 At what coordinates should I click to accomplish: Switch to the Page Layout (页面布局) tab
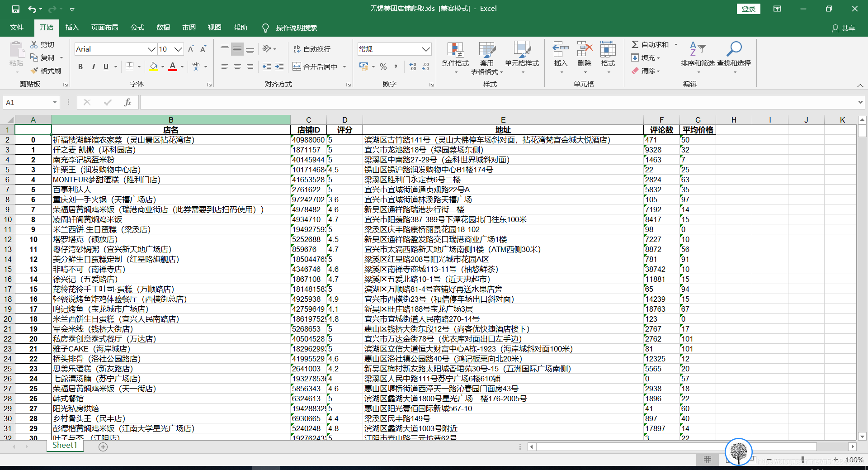pos(104,28)
